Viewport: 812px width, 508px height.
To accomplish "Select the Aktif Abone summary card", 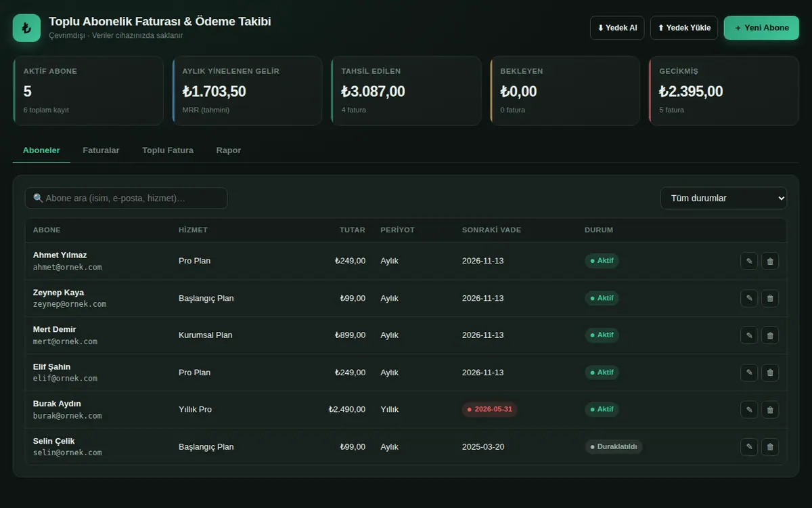I will (x=88, y=91).
